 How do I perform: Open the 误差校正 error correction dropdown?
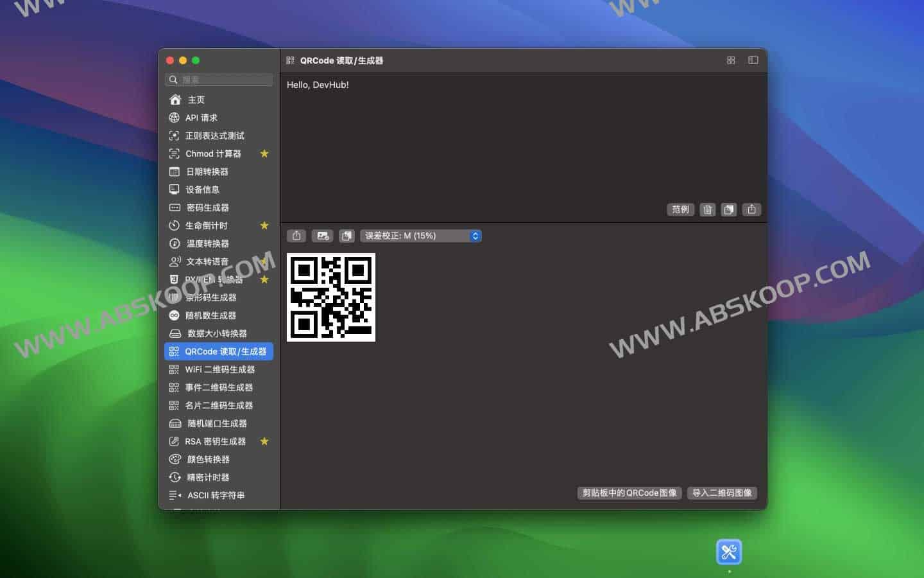pyautogui.click(x=420, y=236)
